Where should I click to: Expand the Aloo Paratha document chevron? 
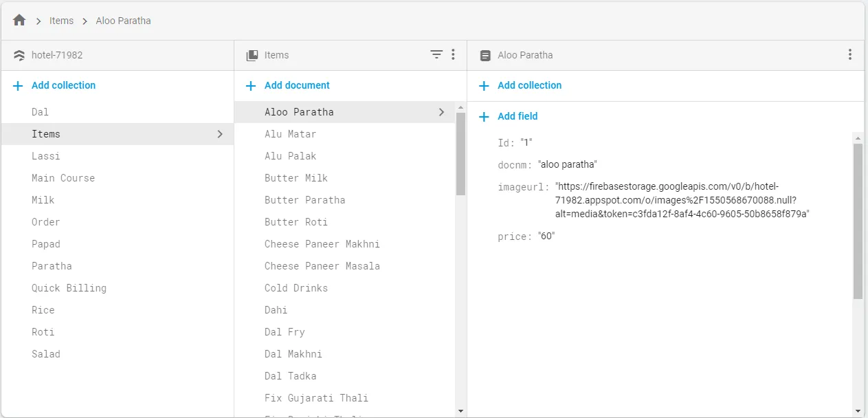pos(441,112)
